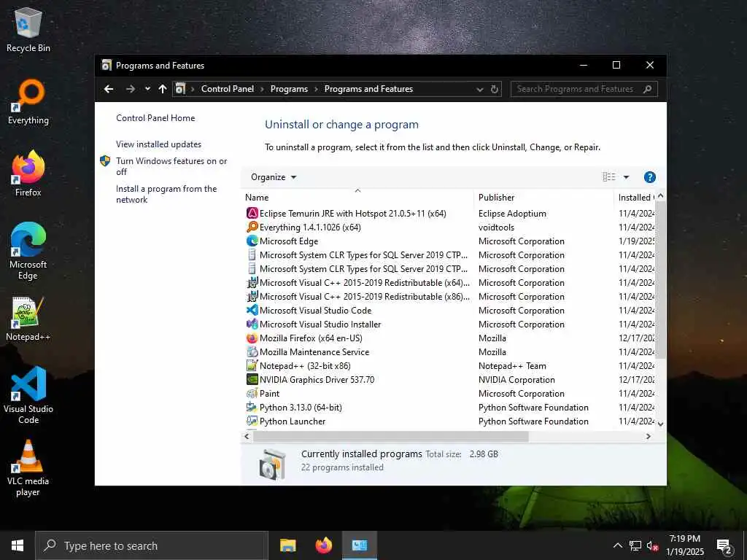
Task: Show hidden tray icons chevron
Action: 617,545
